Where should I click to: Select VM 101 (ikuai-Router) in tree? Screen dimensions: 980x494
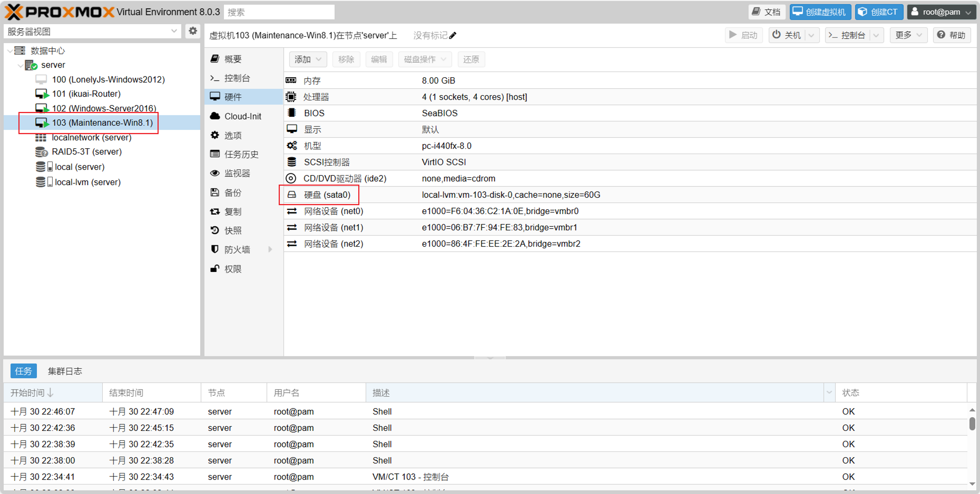86,94
